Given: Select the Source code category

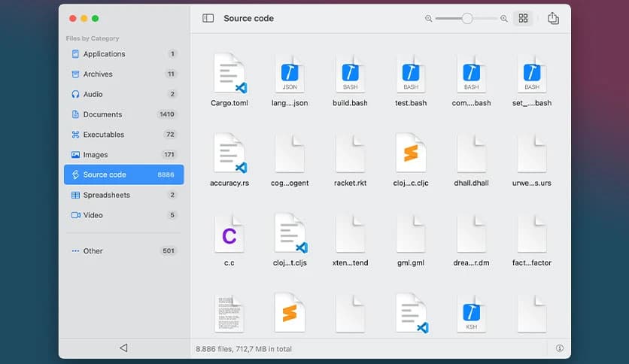Looking at the screenshot, I should click(123, 174).
